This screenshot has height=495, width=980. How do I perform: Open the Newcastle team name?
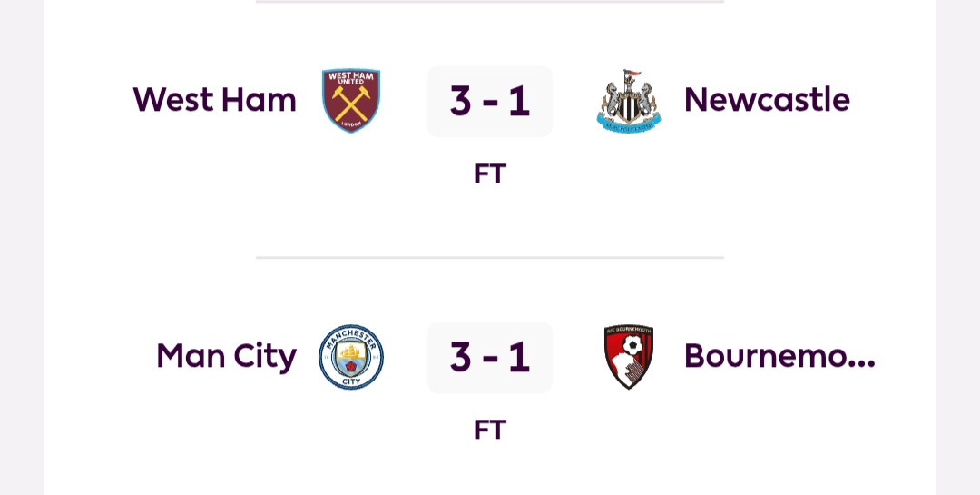[767, 100]
